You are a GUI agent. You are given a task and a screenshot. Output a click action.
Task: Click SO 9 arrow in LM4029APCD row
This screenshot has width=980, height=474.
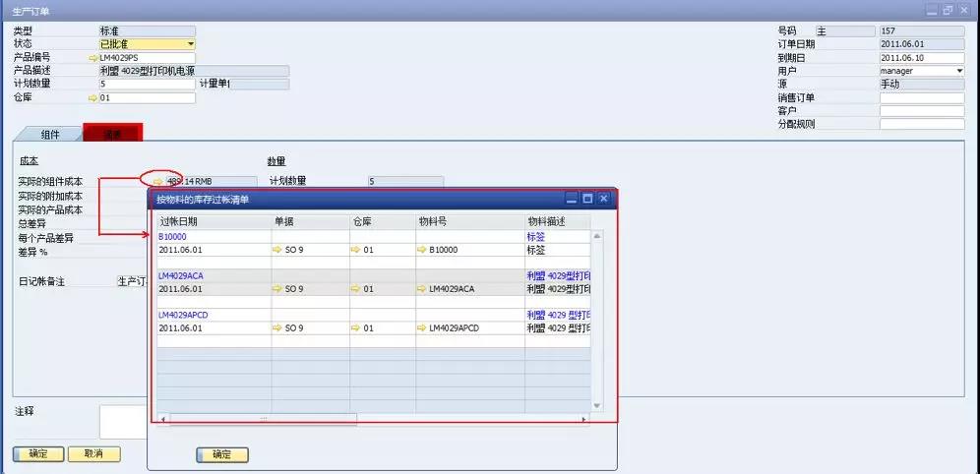pos(277,328)
